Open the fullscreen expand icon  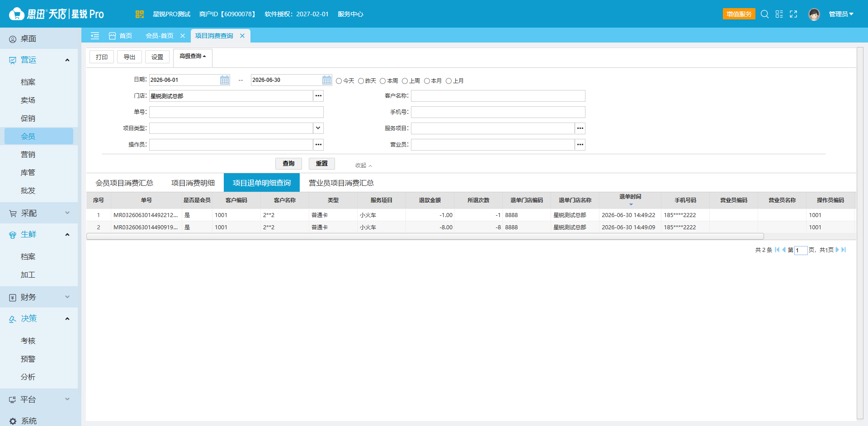[x=793, y=14]
